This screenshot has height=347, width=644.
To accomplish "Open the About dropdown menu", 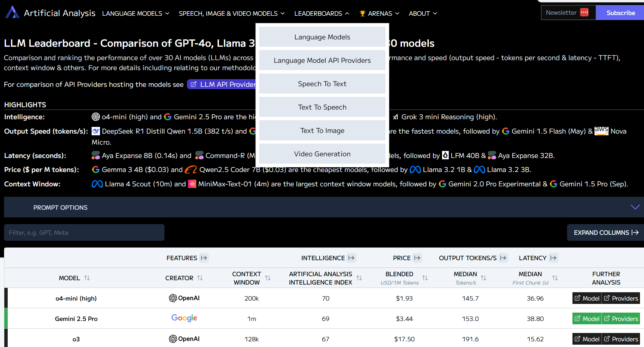I will [423, 13].
